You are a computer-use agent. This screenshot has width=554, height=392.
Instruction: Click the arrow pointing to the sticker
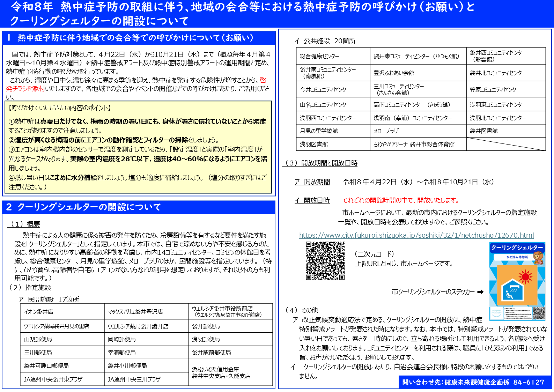pyautogui.click(x=480, y=292)
